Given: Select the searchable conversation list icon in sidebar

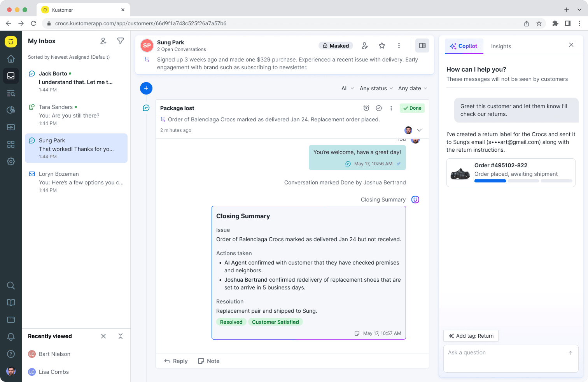Looking at the screenshot, I should click(x=10, y=93).
